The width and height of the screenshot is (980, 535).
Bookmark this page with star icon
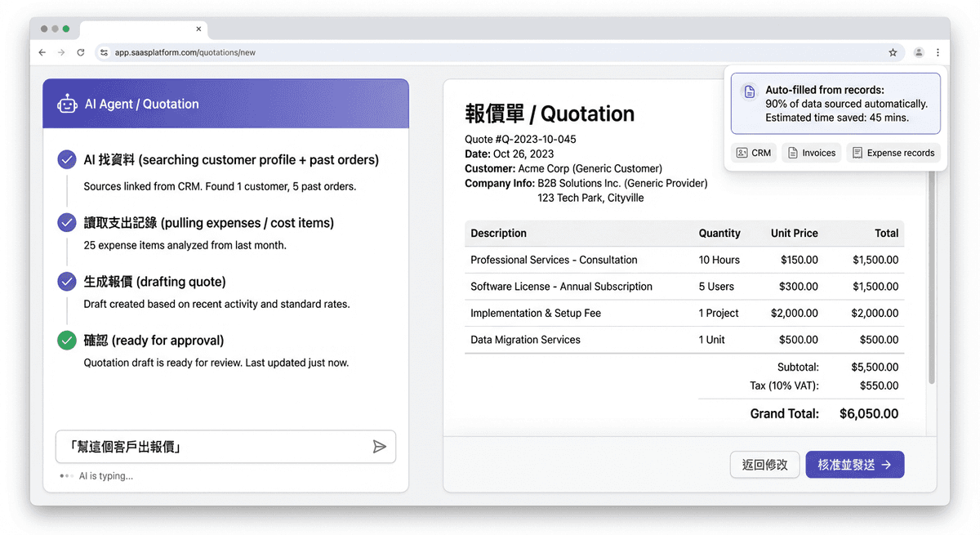pyautogui.click(x=893, y=52)
